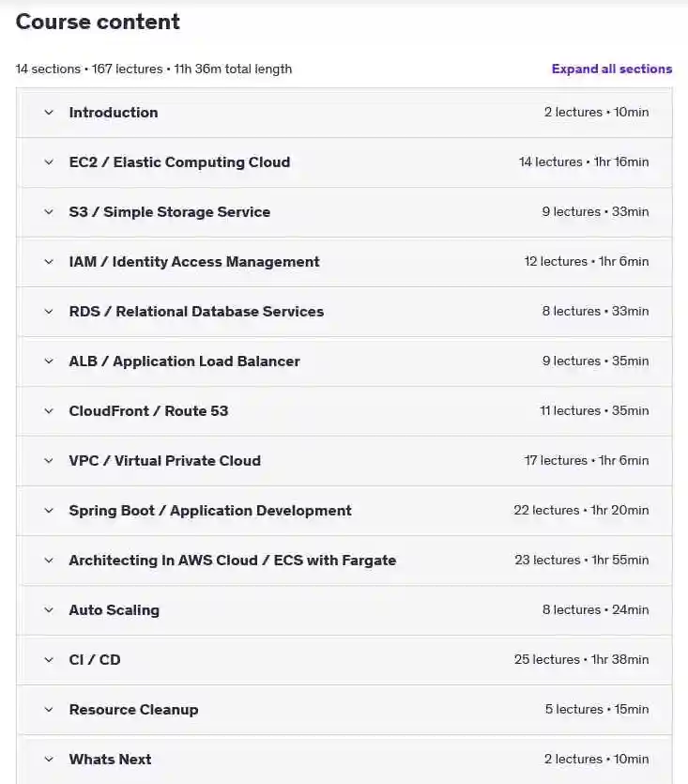Click chevron next to RDS / Relational Database Services

pos(49,312)
